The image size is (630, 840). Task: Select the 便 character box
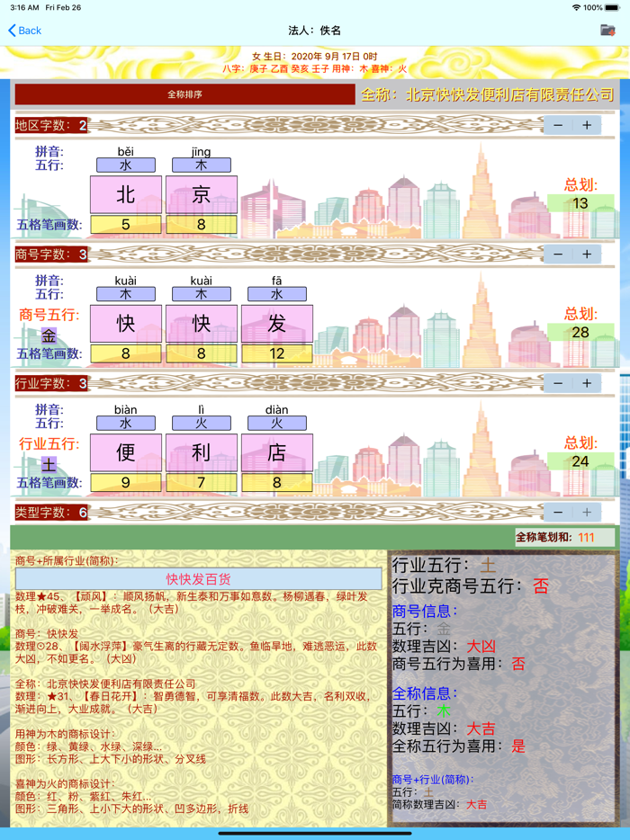126,452
